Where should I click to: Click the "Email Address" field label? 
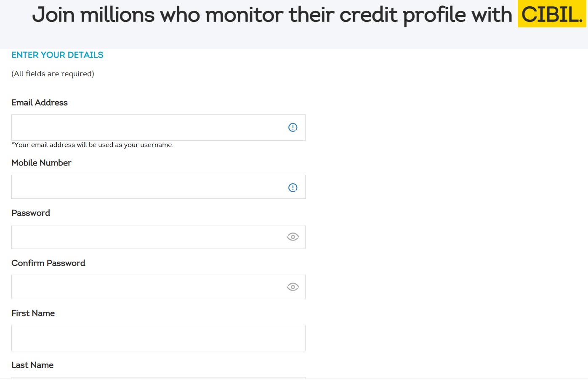coord(40,102)
